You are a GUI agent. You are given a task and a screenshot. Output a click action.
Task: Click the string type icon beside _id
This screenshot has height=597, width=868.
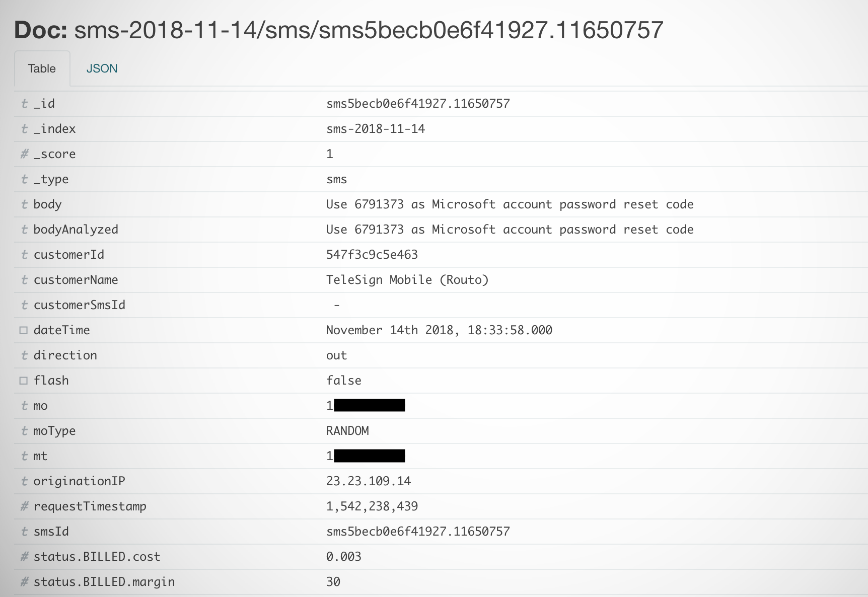click(24, 104)
